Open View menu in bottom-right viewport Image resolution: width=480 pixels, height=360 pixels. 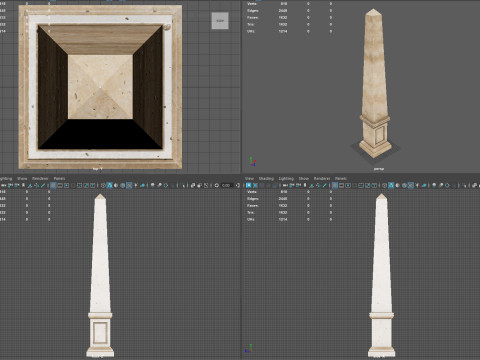click(x=249, y=178)
